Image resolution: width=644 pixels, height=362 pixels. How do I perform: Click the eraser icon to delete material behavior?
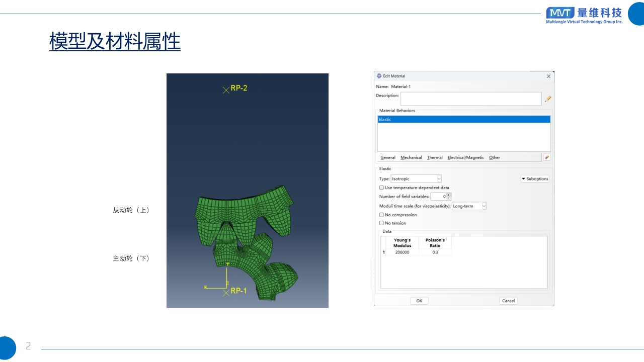546,157
